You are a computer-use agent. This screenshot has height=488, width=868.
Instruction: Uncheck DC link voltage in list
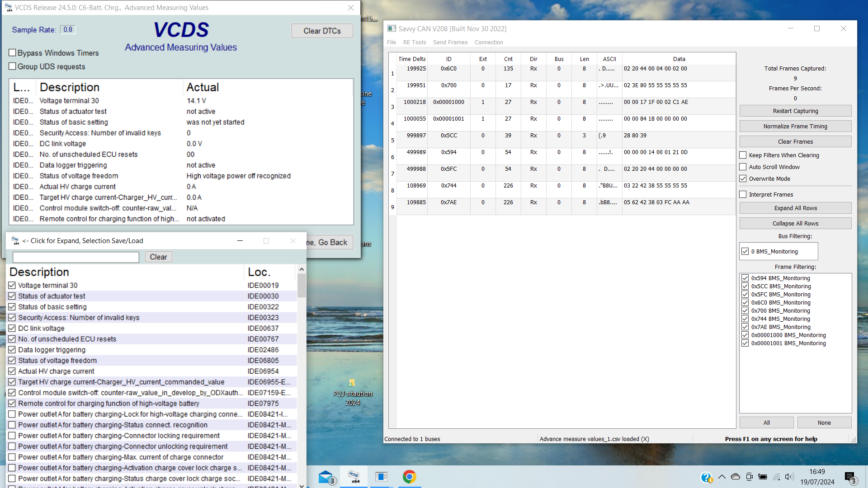[x=12, y=328]
